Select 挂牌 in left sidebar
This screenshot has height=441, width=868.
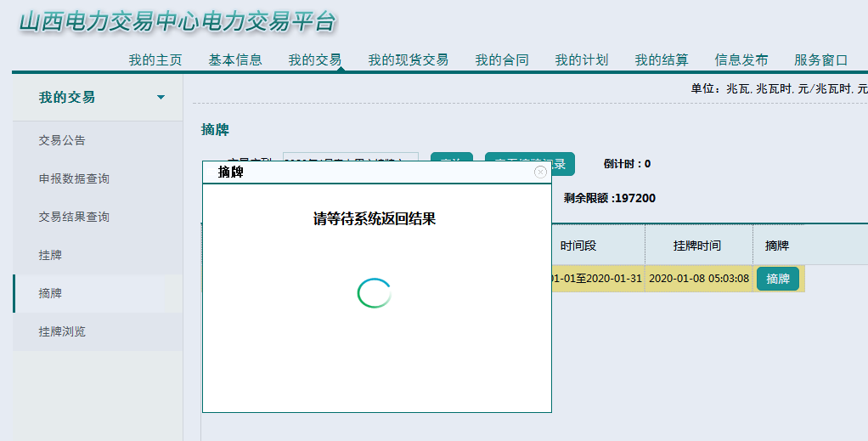point(50,255)
